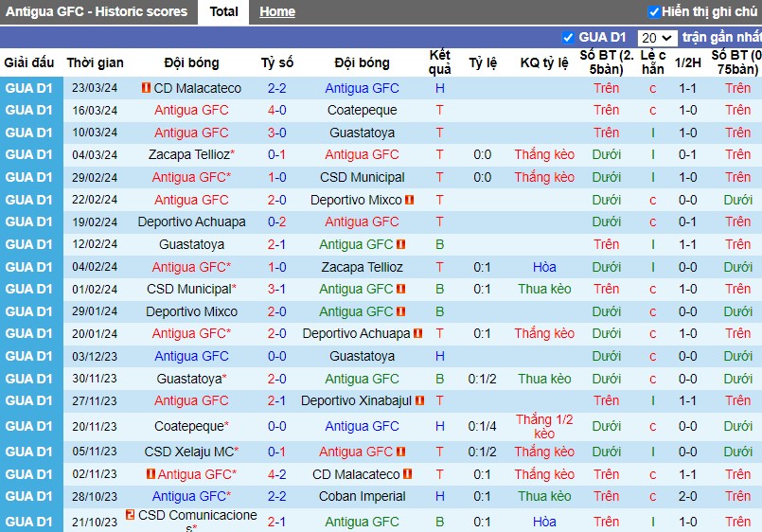This screenshot has height=532, width=762.
Task: Click Thua kèo result on 28/10/23
Action: click(x=544, y=497)
